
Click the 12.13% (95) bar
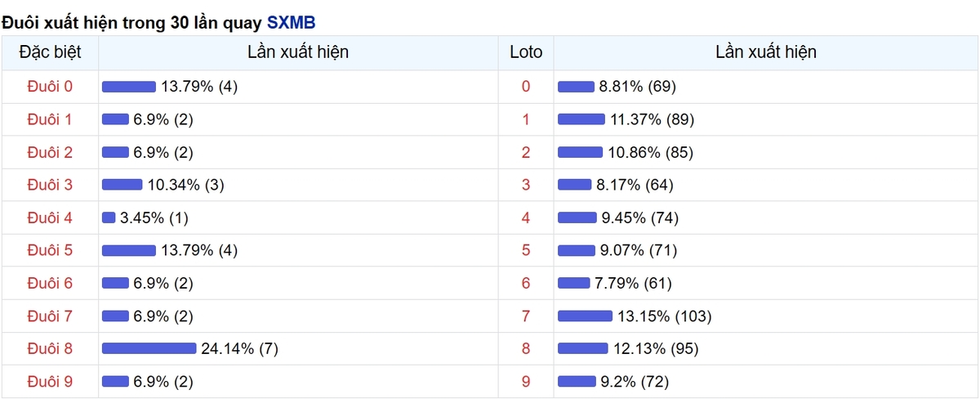(583, 349)
